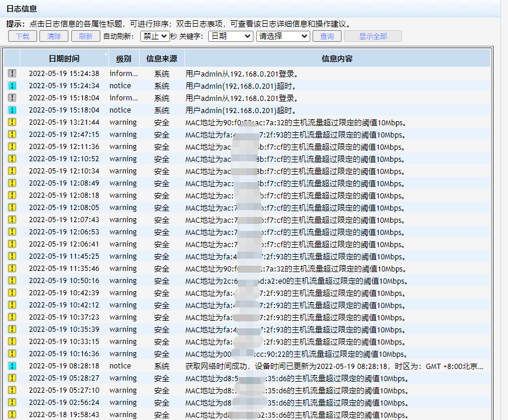Select the MAC warning message at 10:16:36
The height and width of the screenshot is (420, 508).
click(x=296, y=354)
